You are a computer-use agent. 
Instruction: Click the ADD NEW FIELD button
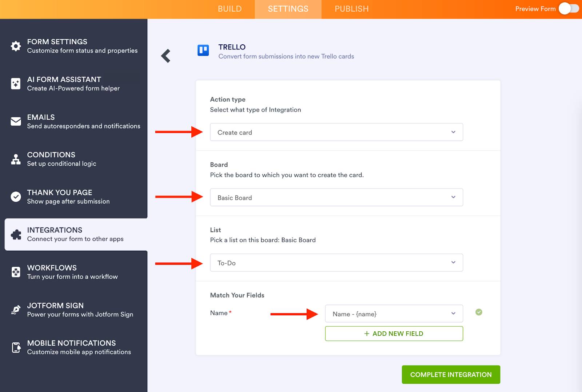click(x=394, y=334)
